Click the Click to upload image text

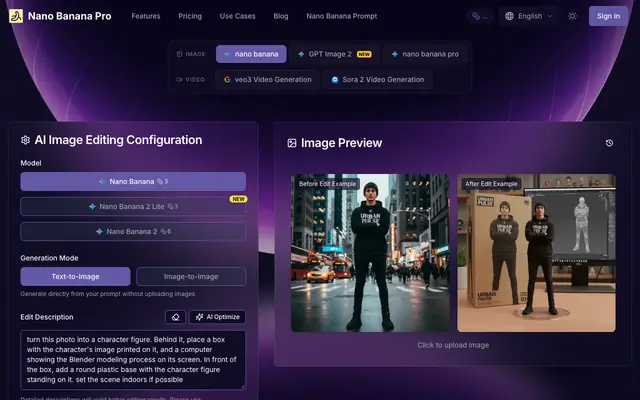[x=453, y=345]
